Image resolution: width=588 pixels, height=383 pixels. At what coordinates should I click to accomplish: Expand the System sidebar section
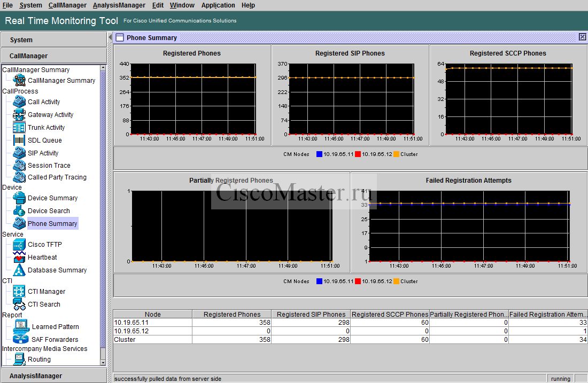click(54, 40)
